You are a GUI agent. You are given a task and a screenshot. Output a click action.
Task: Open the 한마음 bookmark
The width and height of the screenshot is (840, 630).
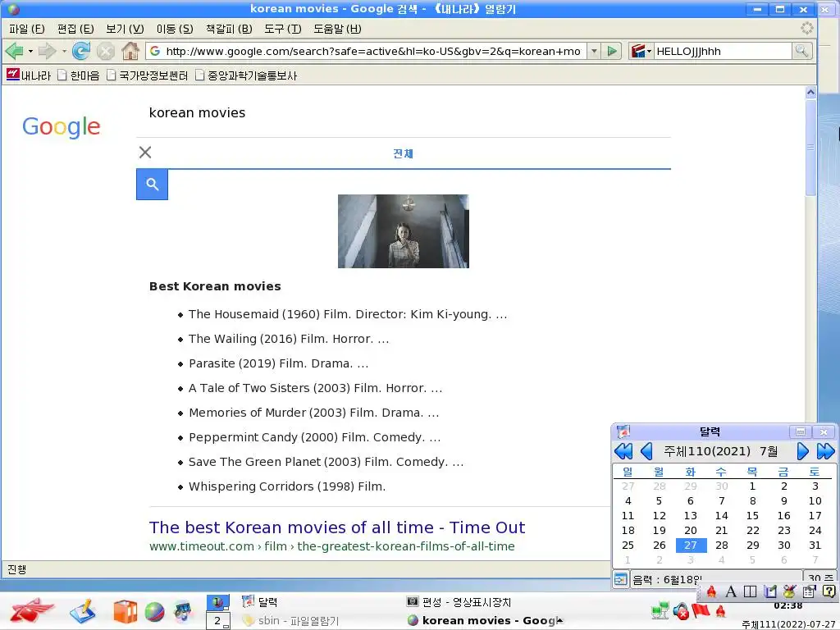pos(79,75)
